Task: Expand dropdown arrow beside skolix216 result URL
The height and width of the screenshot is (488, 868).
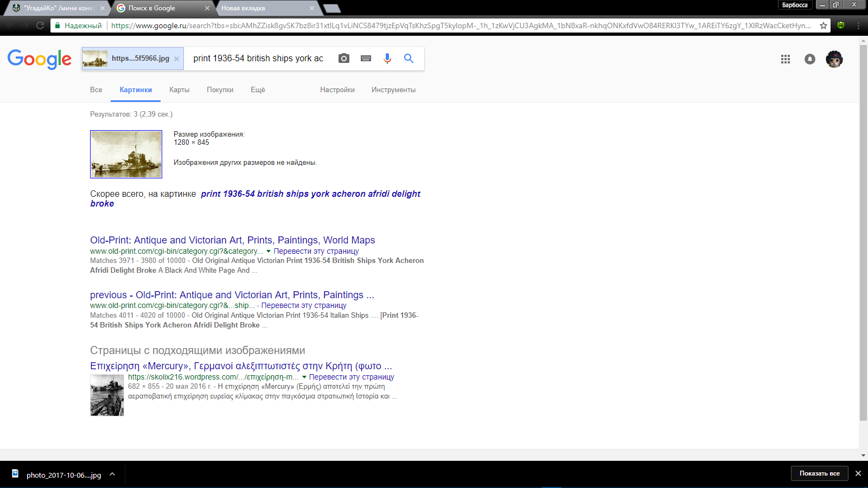Action: click(304, 377)
